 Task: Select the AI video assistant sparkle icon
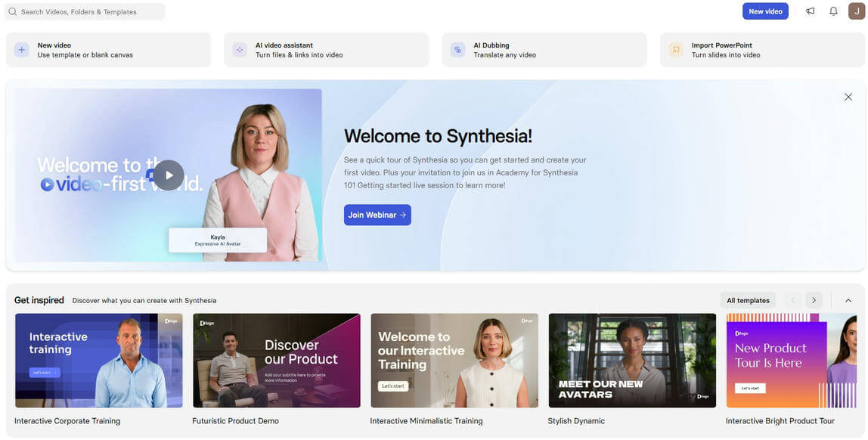point(239,50)
